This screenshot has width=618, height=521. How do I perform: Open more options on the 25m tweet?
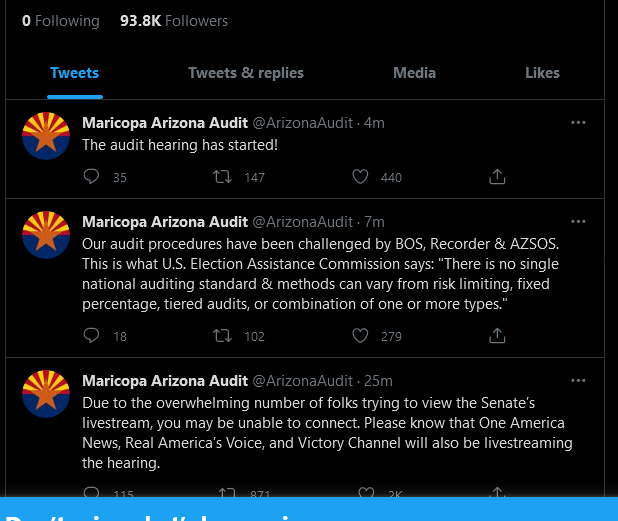578,381
